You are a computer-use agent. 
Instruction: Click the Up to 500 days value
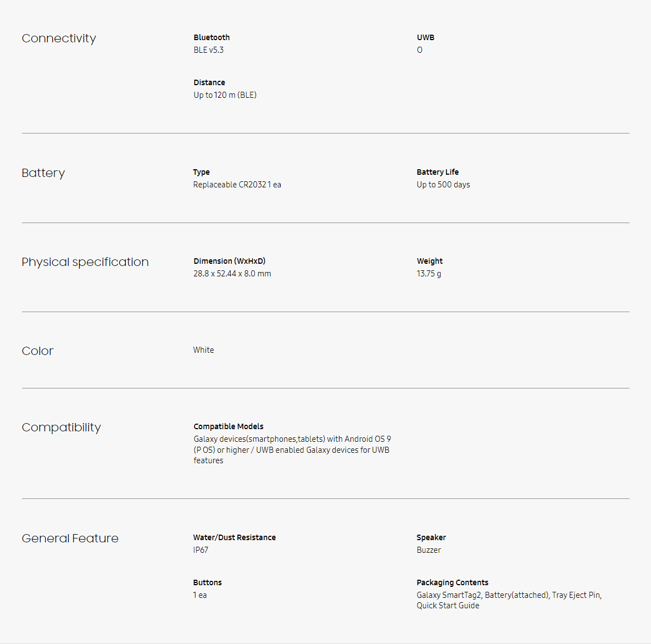pyautogui.click(x=443, y=185)
